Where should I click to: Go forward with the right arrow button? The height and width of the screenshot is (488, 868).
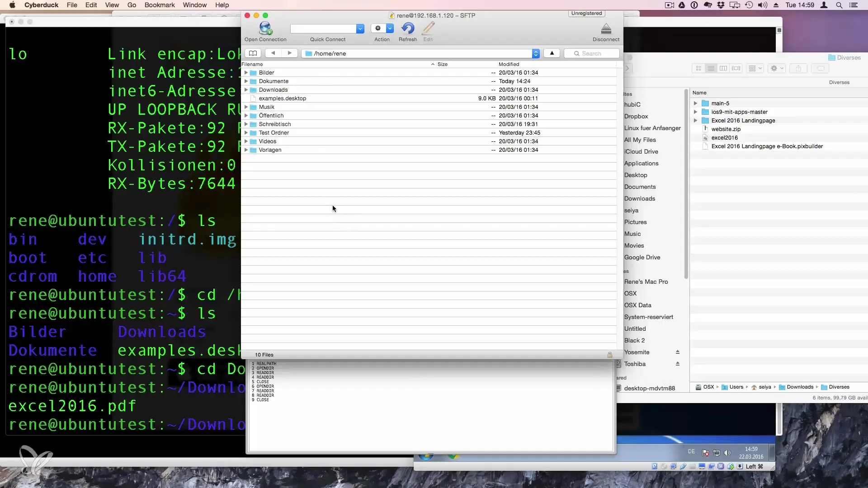point(289,53)
